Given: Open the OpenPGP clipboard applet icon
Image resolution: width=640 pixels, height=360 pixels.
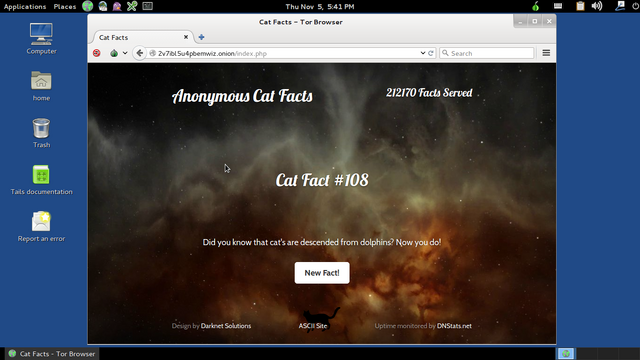Looking at the screenshot, I should tap(580, 6).
